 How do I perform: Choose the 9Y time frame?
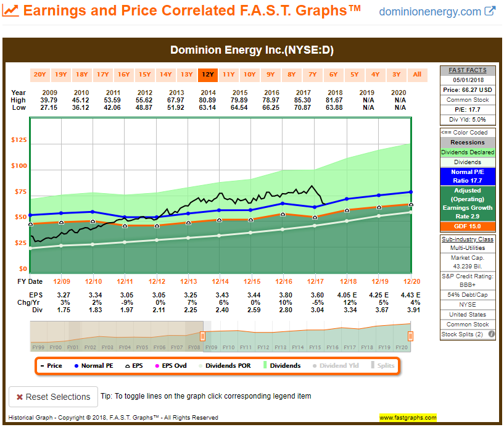coord(271,75)
